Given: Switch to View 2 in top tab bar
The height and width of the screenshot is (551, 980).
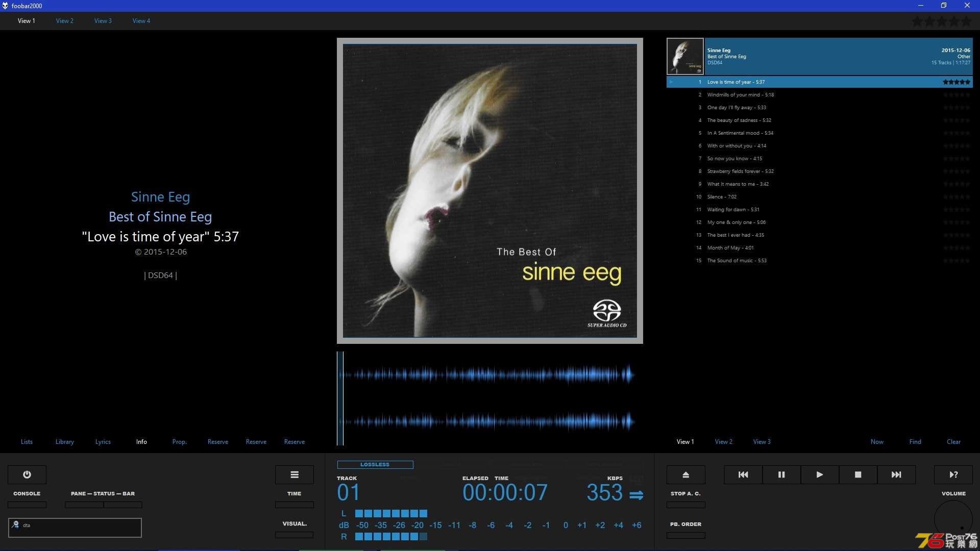Looking at the screenshot, I should click(x=65, y=21).
